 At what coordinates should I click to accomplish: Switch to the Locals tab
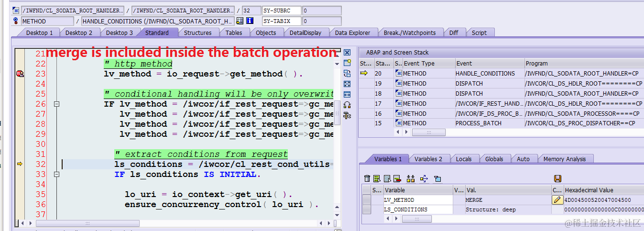click(x=463, y=159)
